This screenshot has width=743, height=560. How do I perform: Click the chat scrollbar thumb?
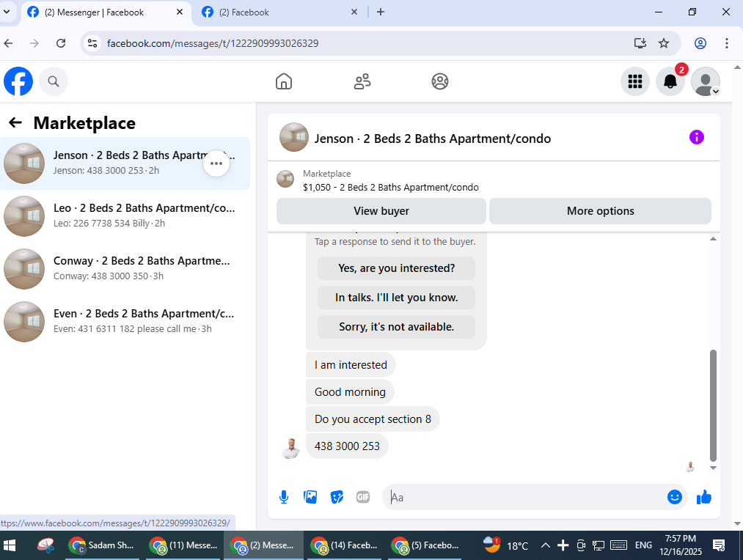tap(713, 405)
